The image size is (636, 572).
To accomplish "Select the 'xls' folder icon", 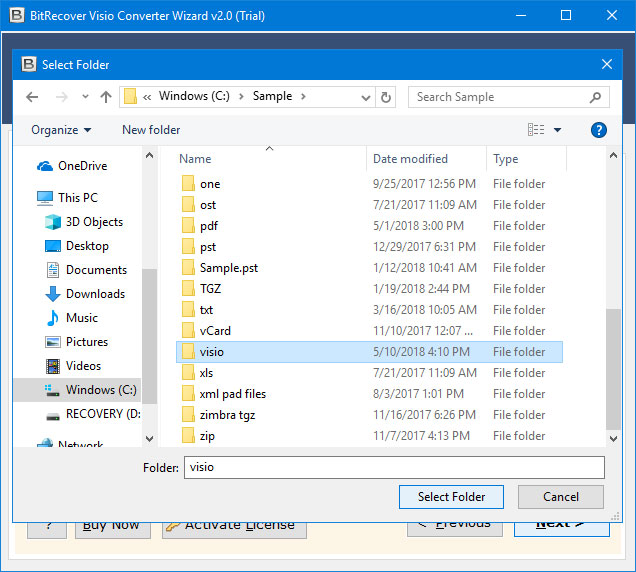I will tap(188, 373).
